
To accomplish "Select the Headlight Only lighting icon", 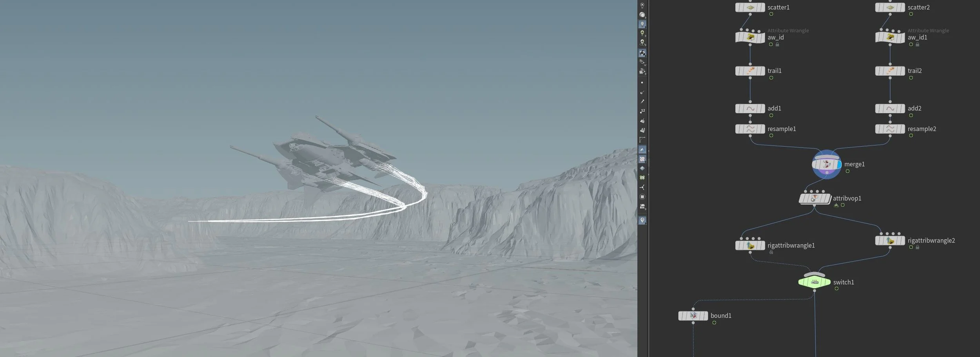I will (x=642, y=15).
